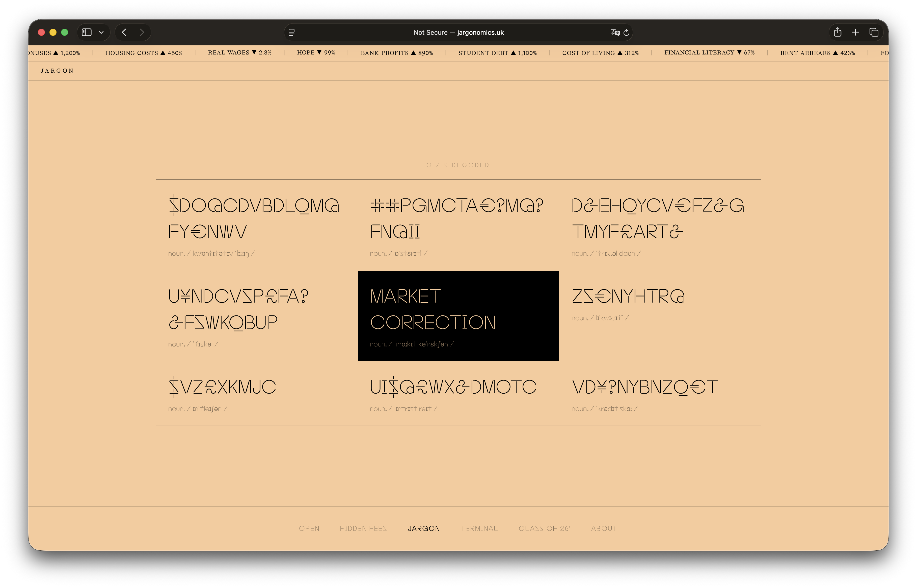The image size is (917, 588).
Task: Click the Share icon
Action: click(838, 32)
